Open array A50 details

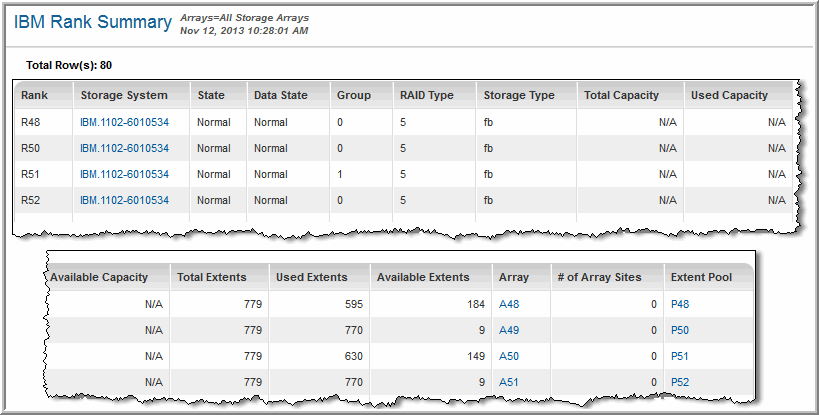pyautogui.click(x=510, y=355)
